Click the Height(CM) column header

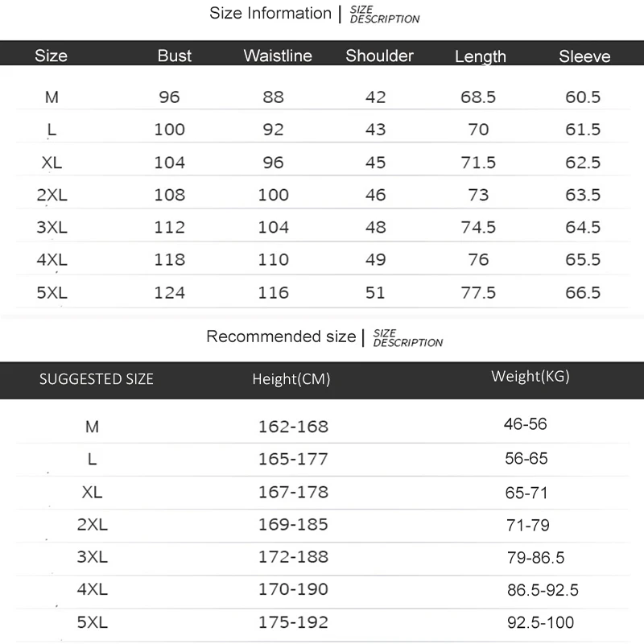point(291,378)
